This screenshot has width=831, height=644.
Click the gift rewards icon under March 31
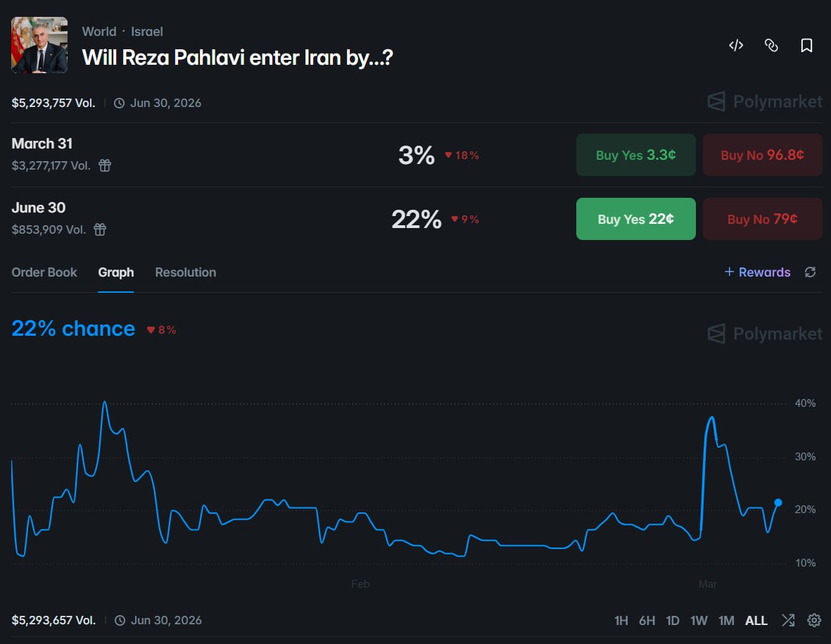point(105,165)
